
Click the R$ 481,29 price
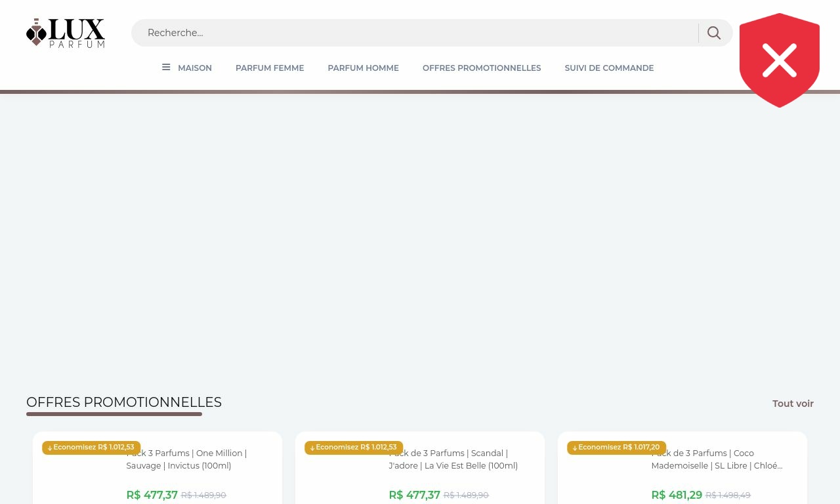677,495
